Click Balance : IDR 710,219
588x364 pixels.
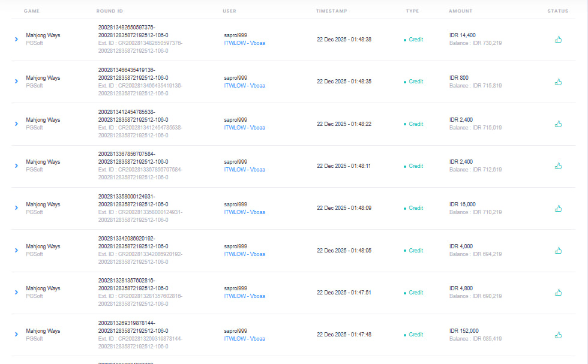tap(475, 212)
